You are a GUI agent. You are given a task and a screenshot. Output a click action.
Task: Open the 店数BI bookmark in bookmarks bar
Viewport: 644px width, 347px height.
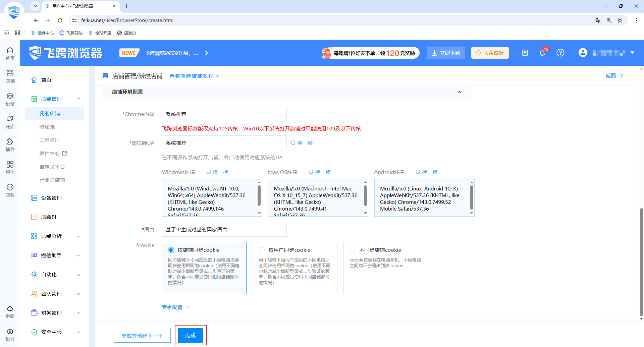126,33
